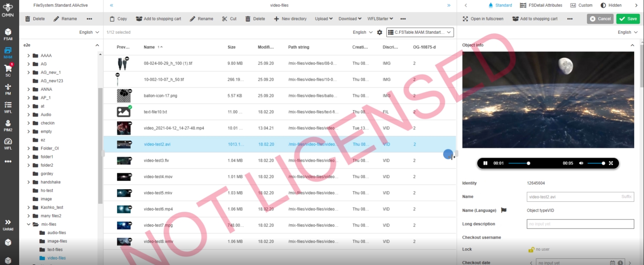Expand the Folder_OI tree node

tap(29, 148)
